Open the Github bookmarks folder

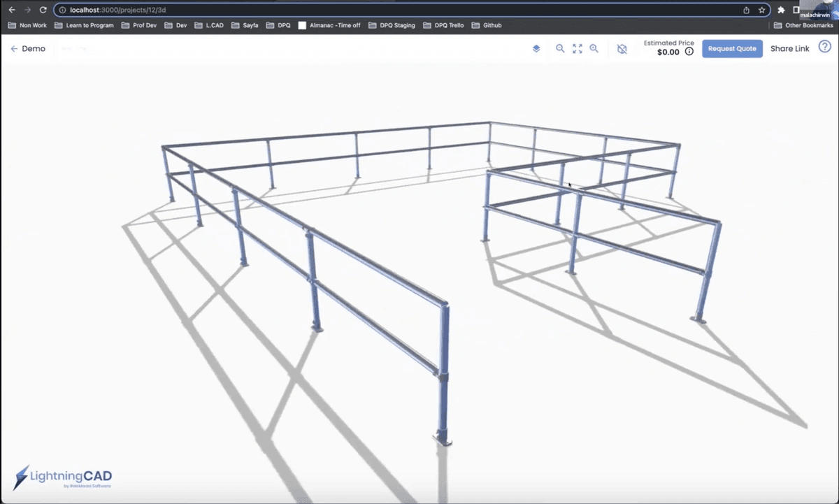click(x=486, y=25)
